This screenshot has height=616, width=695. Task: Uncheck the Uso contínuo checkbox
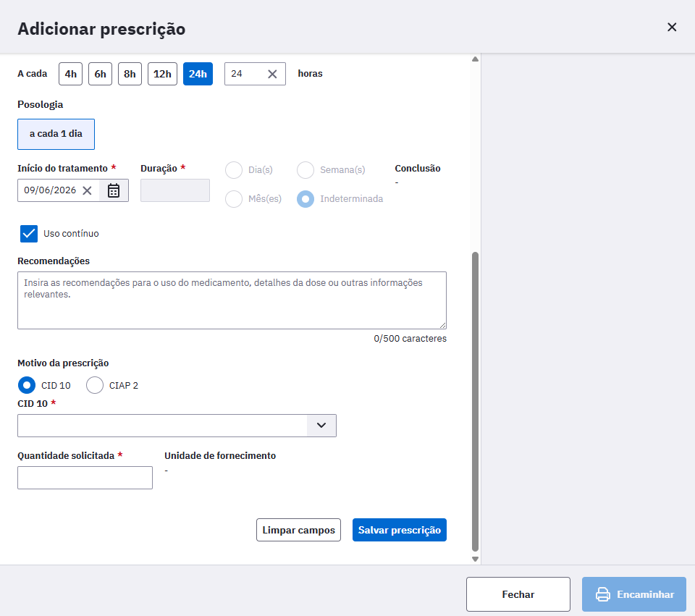[x=29, y=234]
